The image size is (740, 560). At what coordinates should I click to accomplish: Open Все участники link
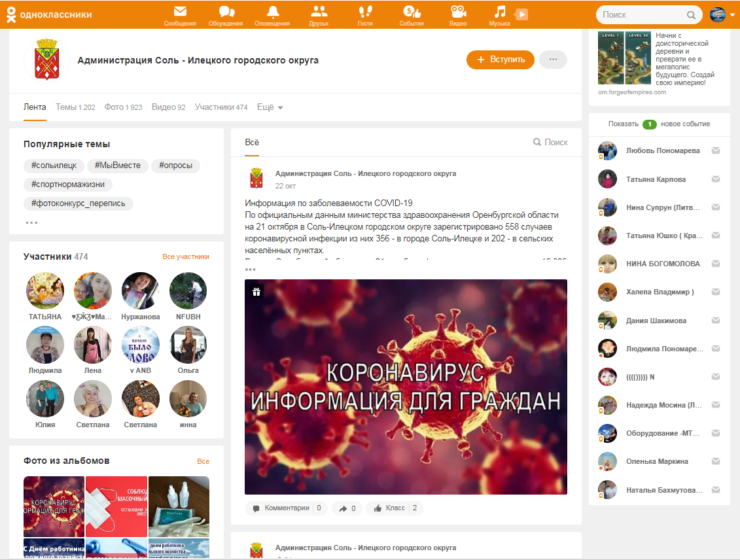[x=186, y=257]
